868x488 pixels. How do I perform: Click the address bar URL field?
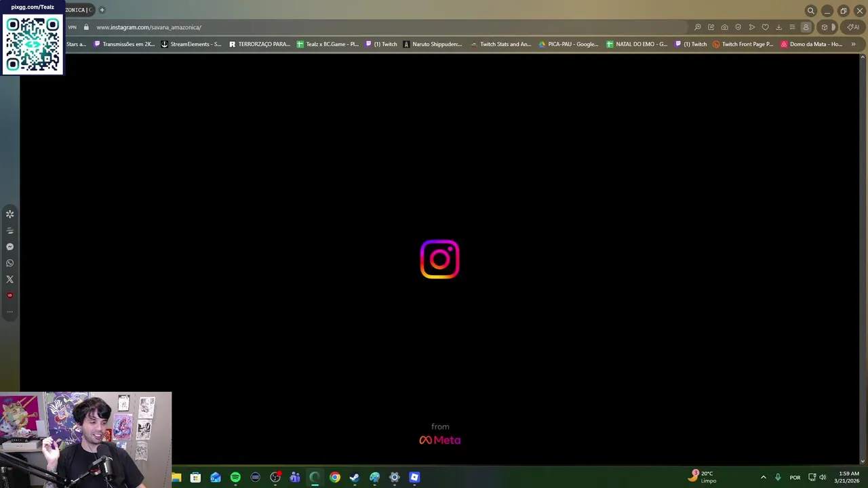point(390,27)
